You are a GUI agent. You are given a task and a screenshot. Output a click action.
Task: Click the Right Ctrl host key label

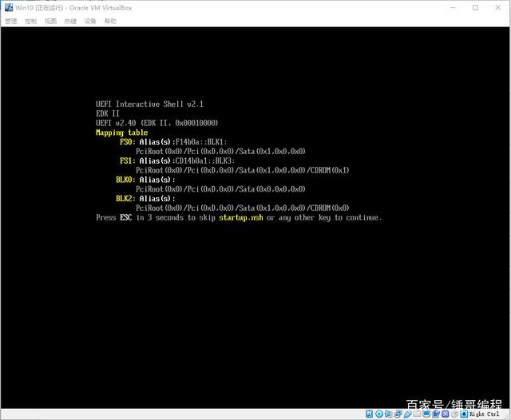pos(485,414)
